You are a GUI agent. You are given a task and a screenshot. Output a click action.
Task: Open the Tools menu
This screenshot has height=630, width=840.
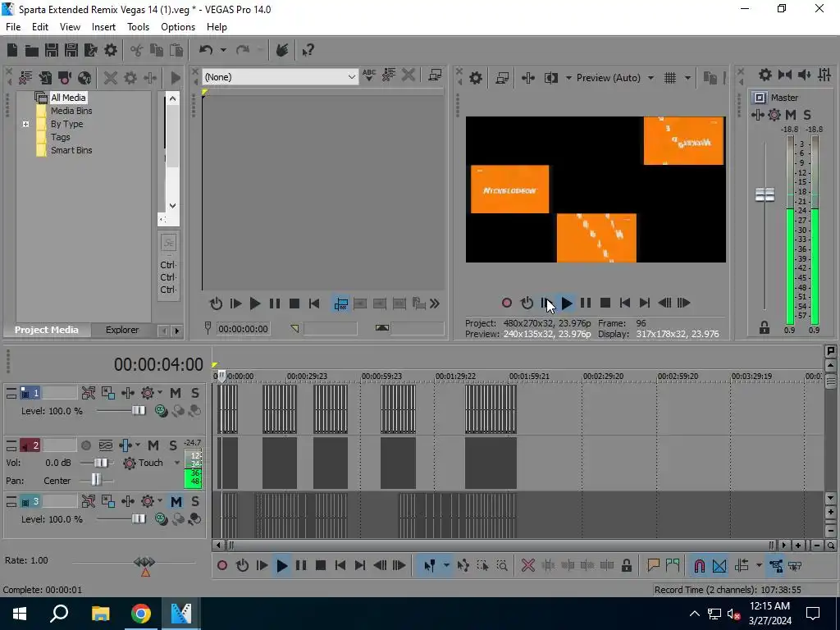coord(138,27)
